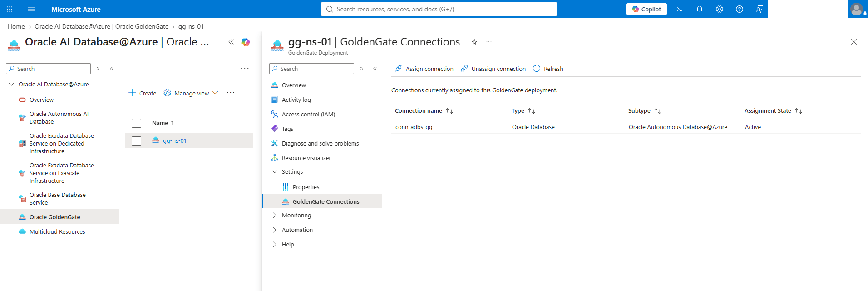Click Assign connection

click(424, 69)
